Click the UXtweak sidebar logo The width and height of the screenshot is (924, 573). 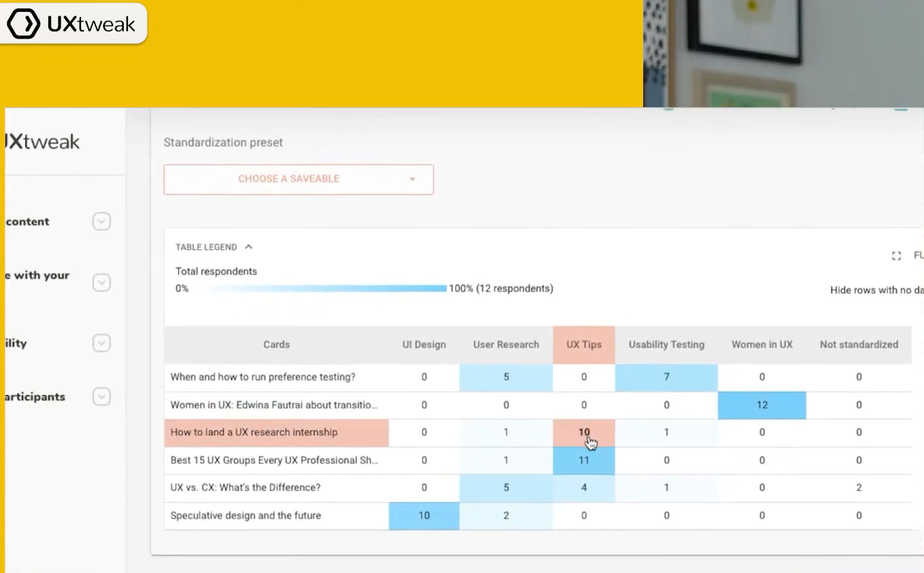tap(43, 142)
